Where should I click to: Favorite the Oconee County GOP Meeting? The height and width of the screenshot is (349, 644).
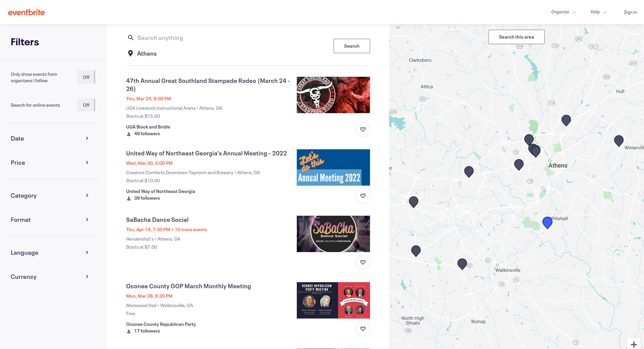point(363,329)
